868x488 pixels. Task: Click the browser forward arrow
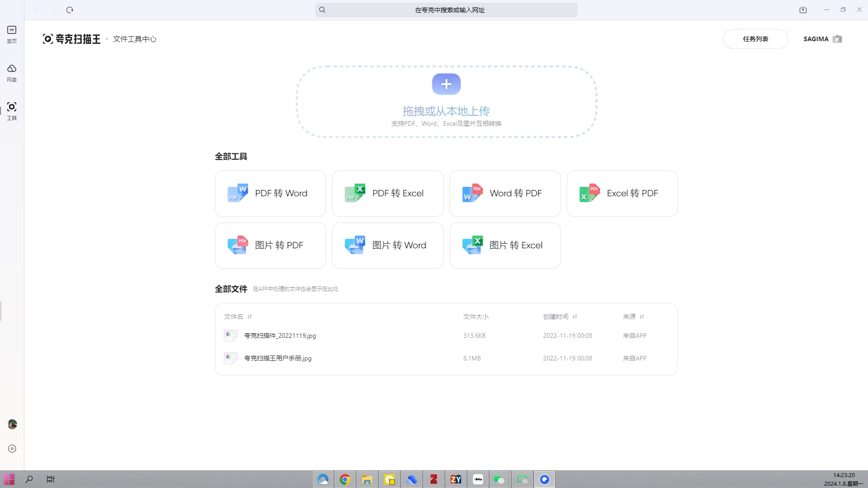pos(53,10)
